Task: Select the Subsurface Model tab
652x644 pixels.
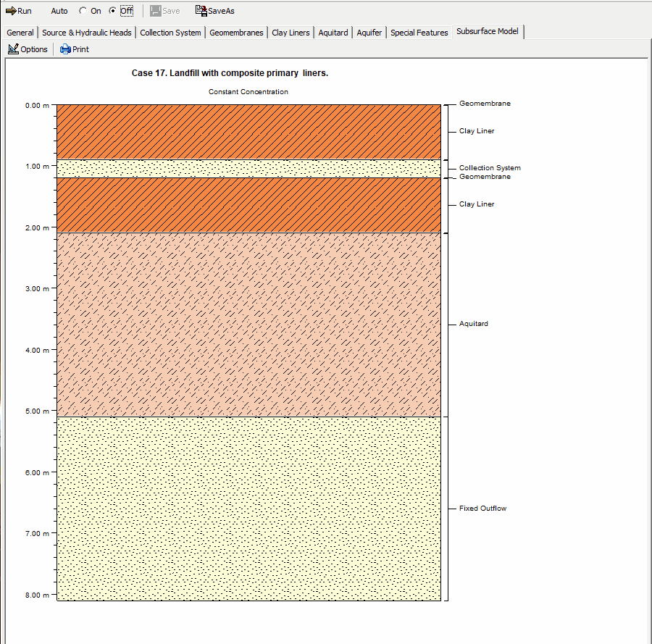Action: 488,31
